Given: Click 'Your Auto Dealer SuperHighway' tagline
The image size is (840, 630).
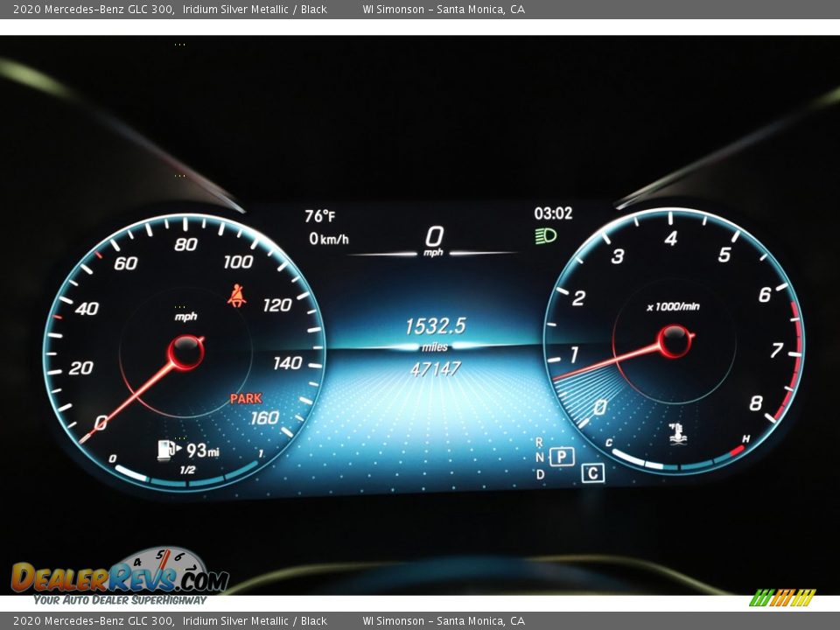Looking at the screenshot, I should (120, 600).
